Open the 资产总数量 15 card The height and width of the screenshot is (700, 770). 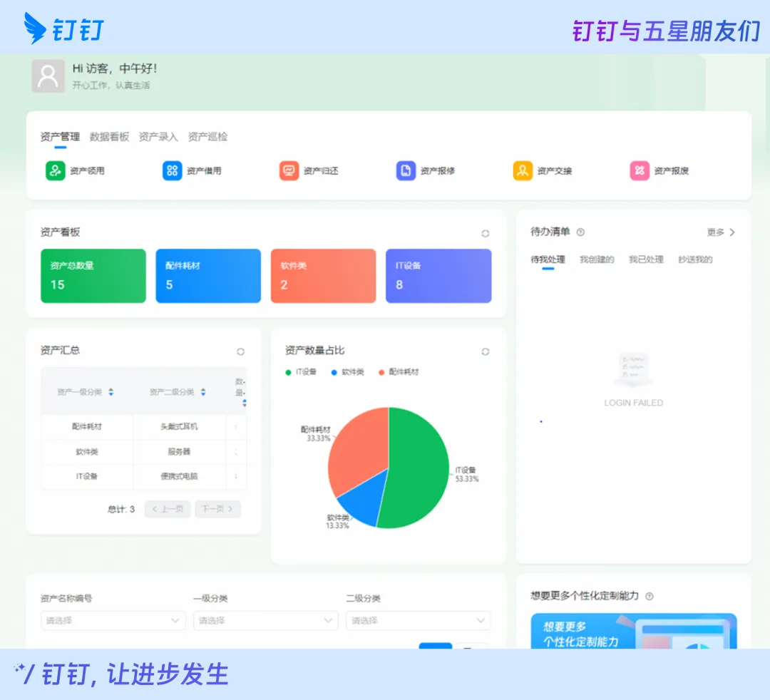tap(93, 276)
